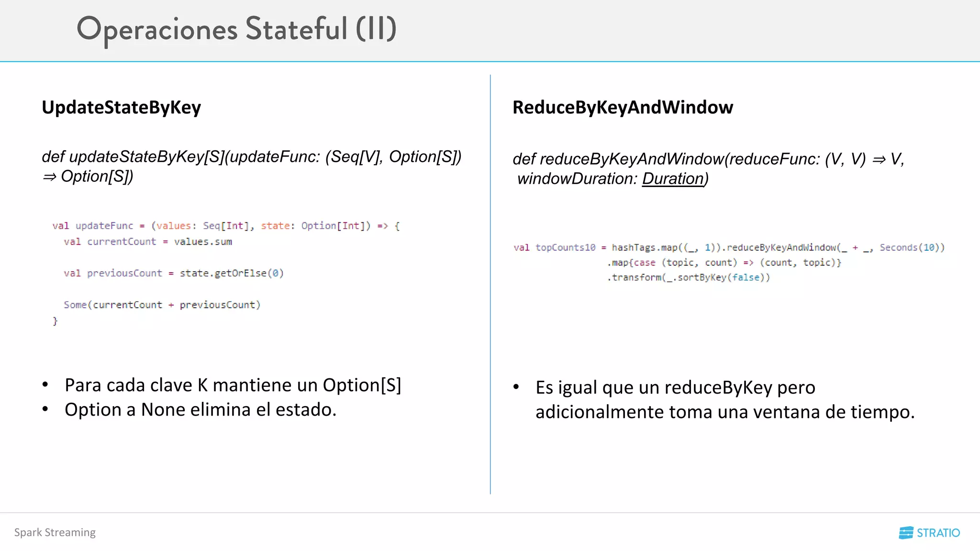The height and width of the screenshot is (551, 980).
Task: Click the 'STRATIO' brand text in footer
Action: 938,533
